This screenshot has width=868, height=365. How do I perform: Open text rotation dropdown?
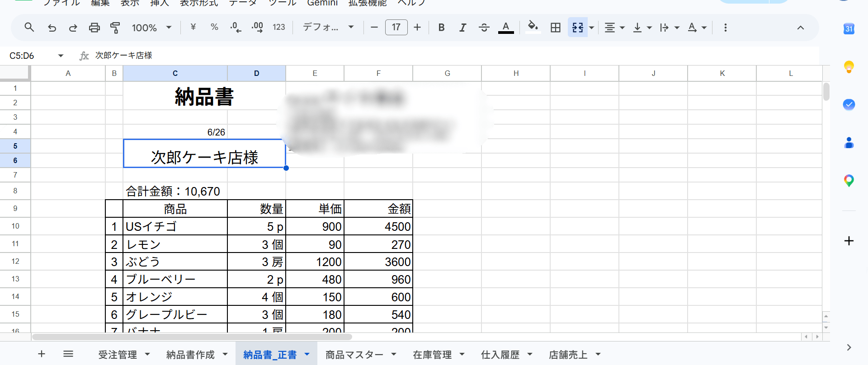tap(697, 28)
